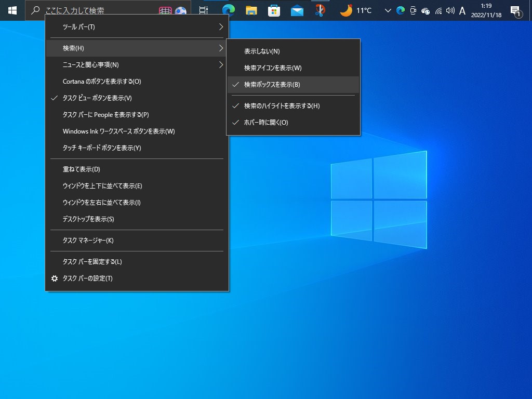Open File Explorer from the taskbar

[251, 10]
